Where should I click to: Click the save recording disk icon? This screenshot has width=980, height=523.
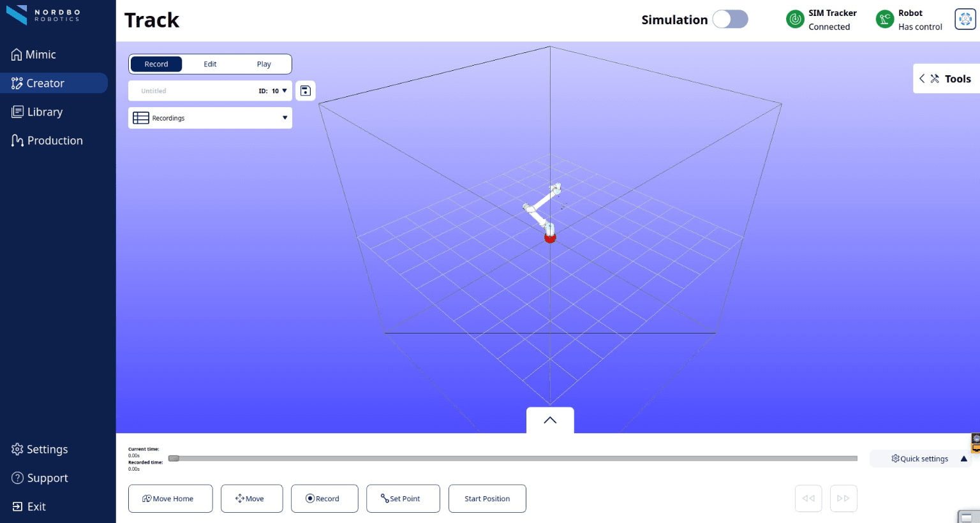point(306,91)
